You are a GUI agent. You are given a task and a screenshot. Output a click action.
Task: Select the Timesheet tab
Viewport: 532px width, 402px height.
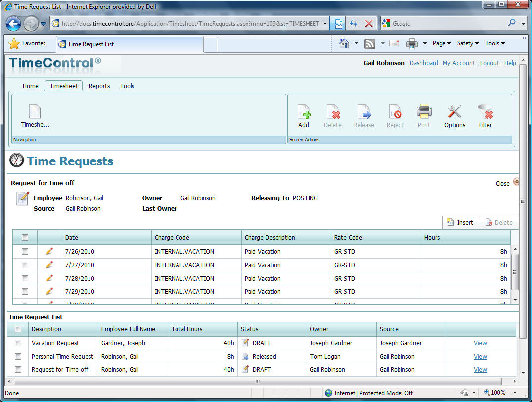[x=64, y=86]
